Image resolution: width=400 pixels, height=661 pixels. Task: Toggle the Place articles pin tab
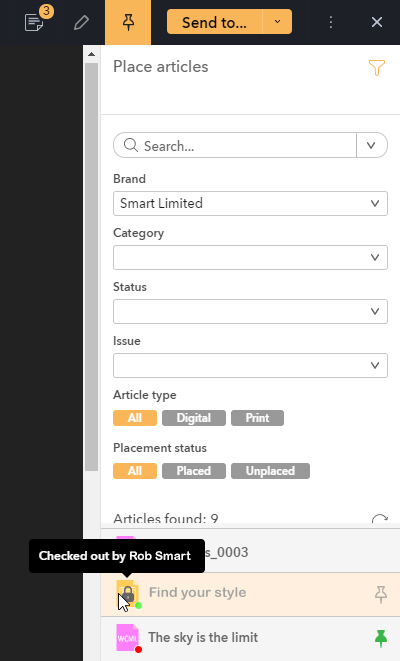(128, 22)
